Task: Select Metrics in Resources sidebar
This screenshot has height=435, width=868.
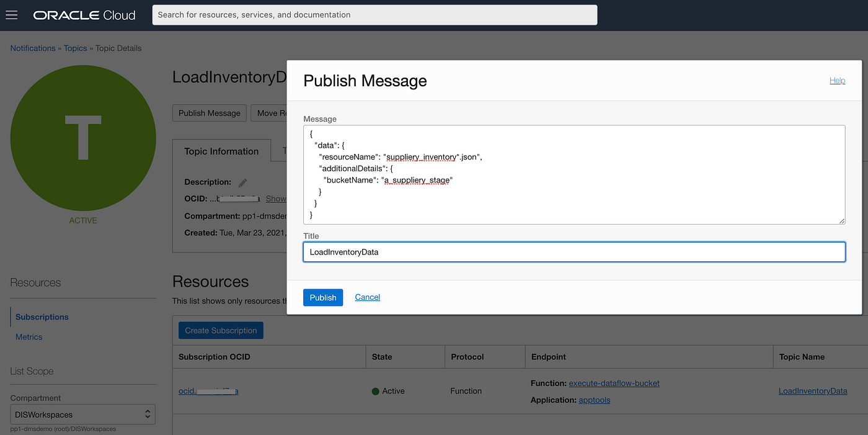Action: coord(29,337)
